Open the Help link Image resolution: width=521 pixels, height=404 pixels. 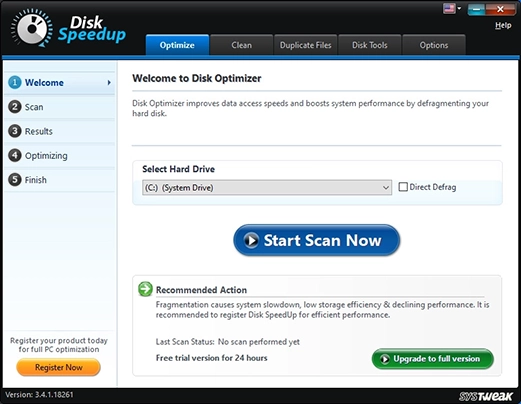pyautogui.click(x=503, y=25)
